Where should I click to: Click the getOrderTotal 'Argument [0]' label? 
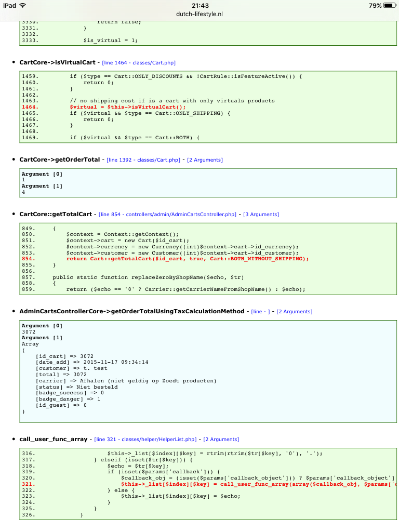42,174
